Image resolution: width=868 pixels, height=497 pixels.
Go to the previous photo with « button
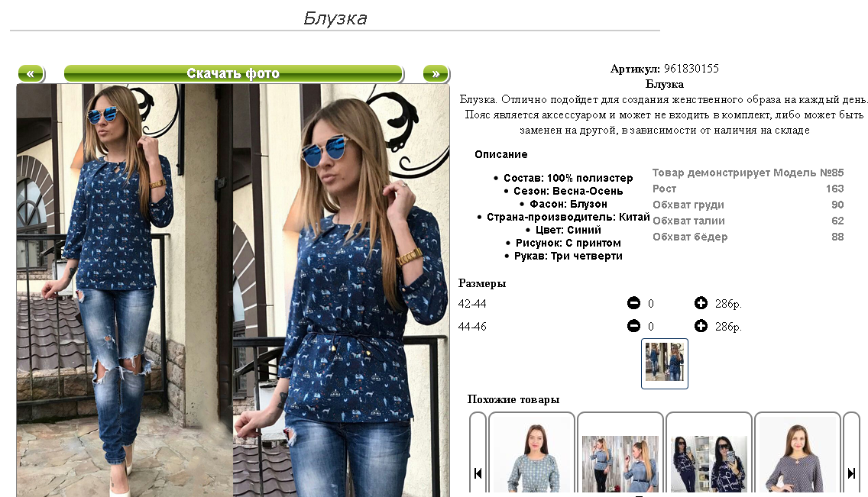point(31,73)
